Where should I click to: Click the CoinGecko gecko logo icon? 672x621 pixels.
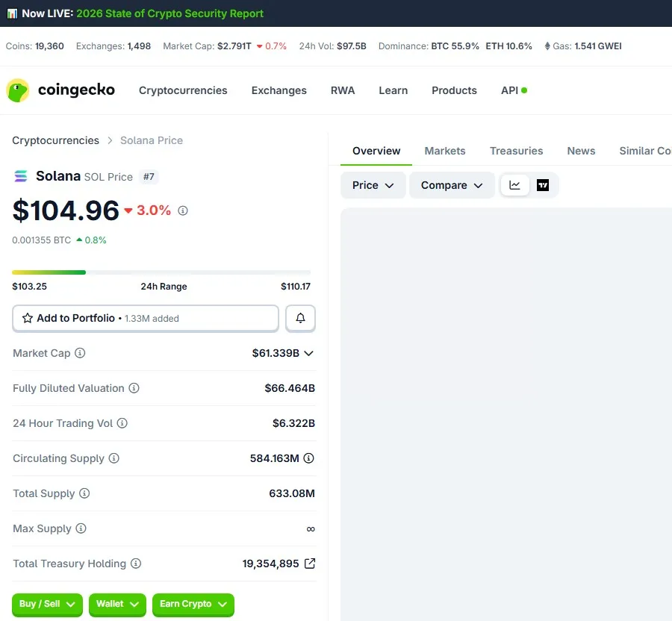[x=18, y=90]
